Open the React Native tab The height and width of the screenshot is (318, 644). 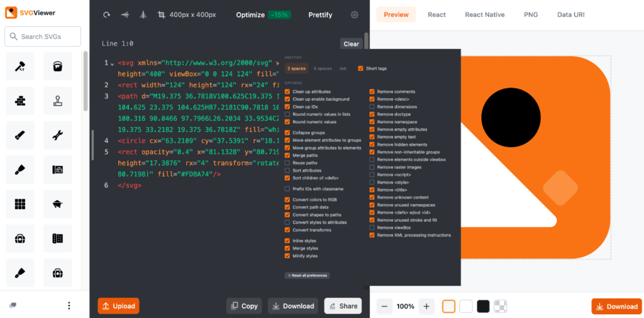[485, 15]
